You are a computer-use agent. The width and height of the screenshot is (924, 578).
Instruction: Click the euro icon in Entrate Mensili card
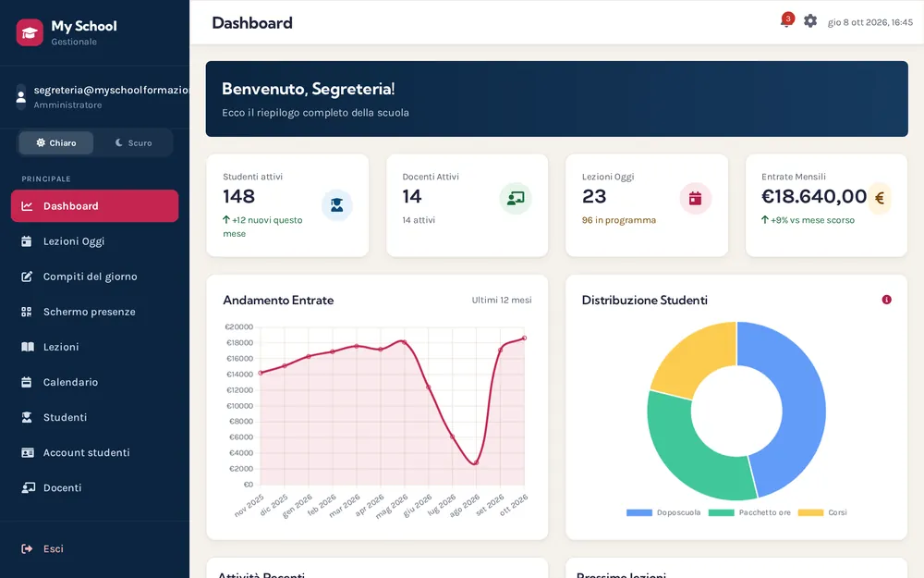pyautogui.click(x=879, y=198)
